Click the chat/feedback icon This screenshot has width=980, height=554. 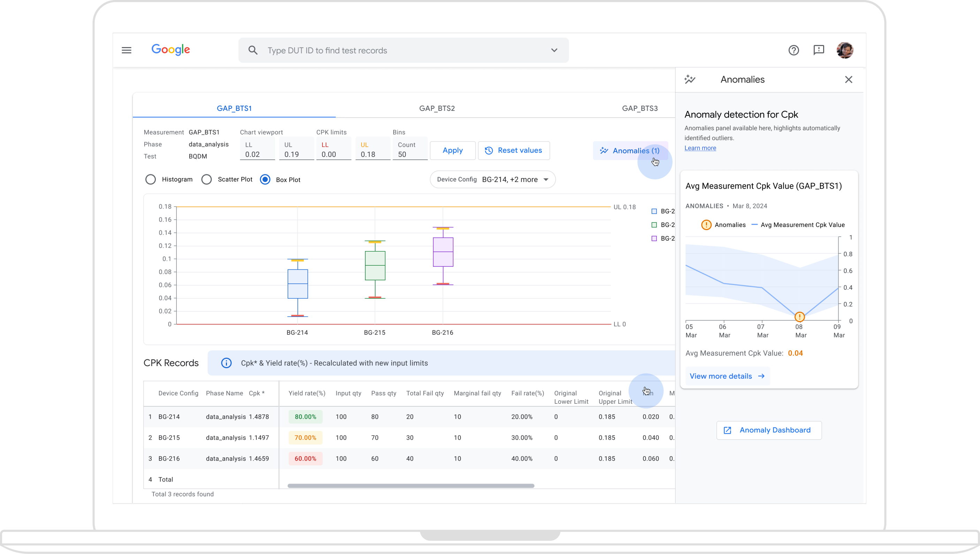coord(819,50)
